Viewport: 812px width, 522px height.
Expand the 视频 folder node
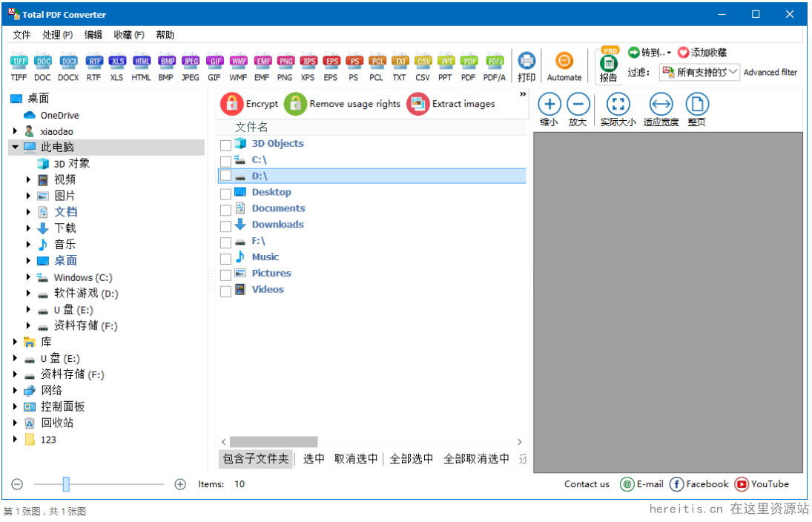click(28, 179)
